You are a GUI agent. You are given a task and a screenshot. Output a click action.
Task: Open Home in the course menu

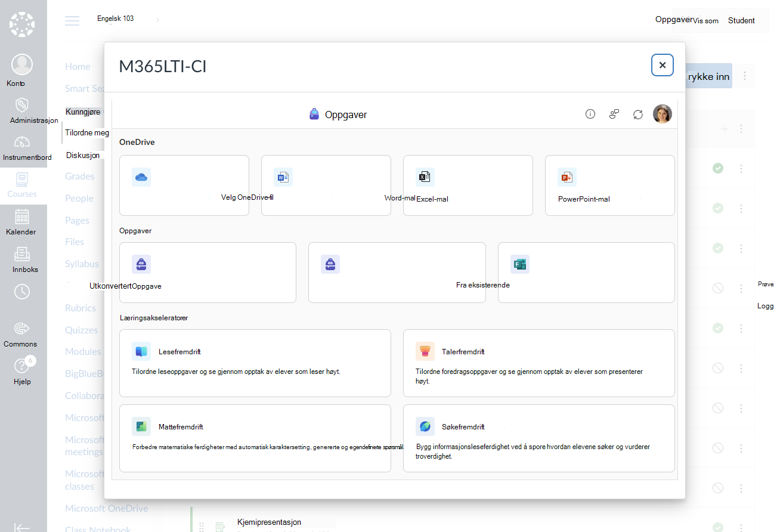(78, 67)
